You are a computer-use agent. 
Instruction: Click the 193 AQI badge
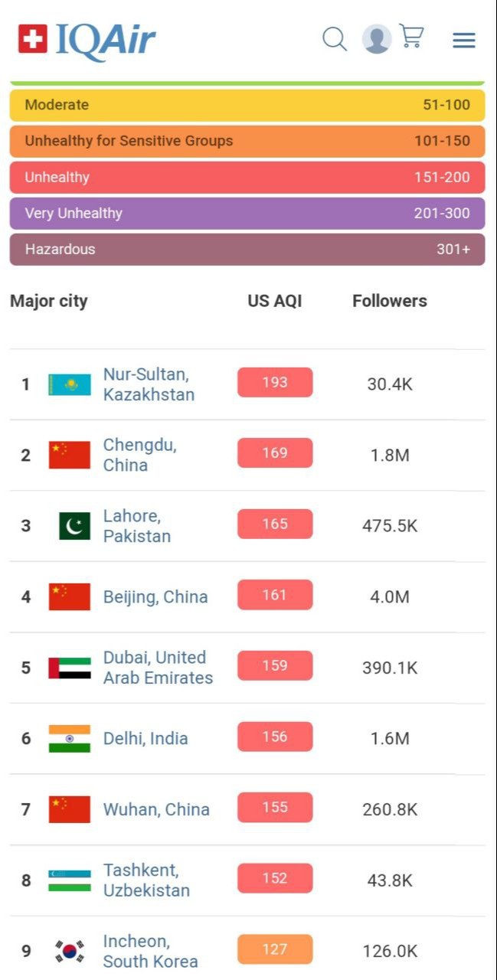pos(275,383)
